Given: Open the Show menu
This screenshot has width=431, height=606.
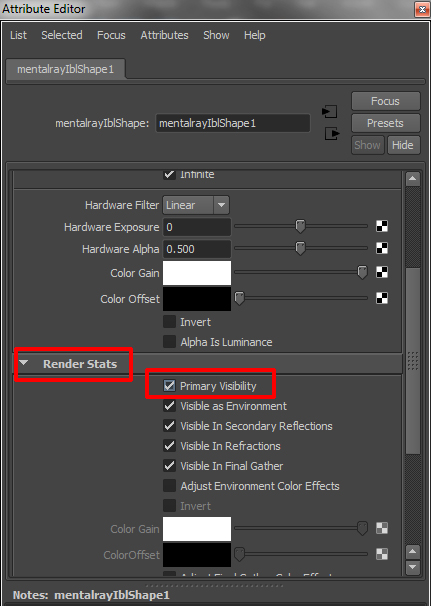Looking at the screenshot, I should 216,35.
